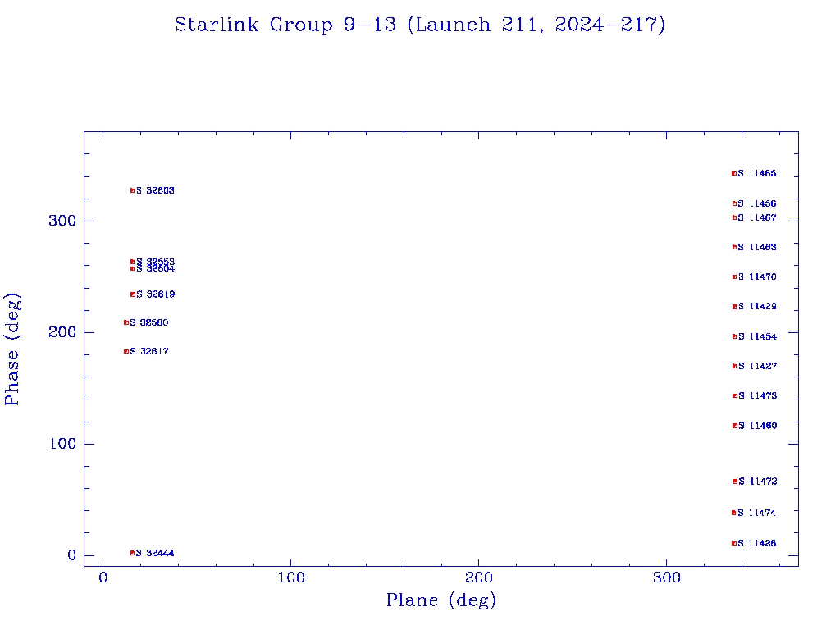Click the Plane (deg) x-axis label
Viewport: 840px width, 630px height.
pos(441,600)
